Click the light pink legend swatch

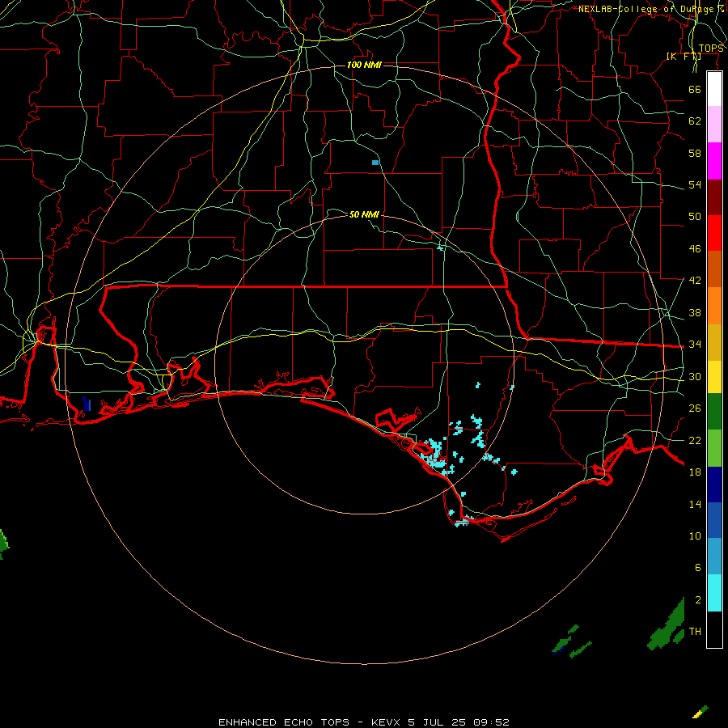714,125
